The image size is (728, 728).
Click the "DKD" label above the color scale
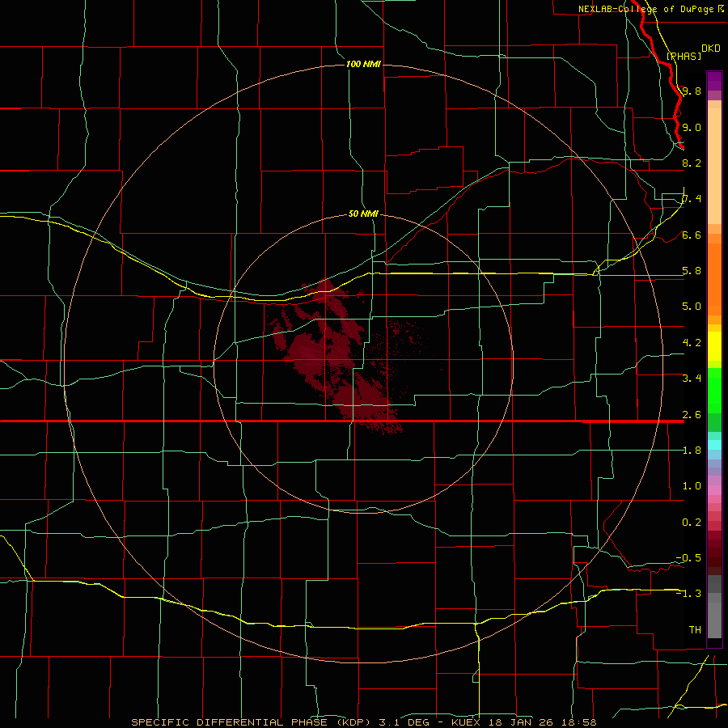coord(711,49)
